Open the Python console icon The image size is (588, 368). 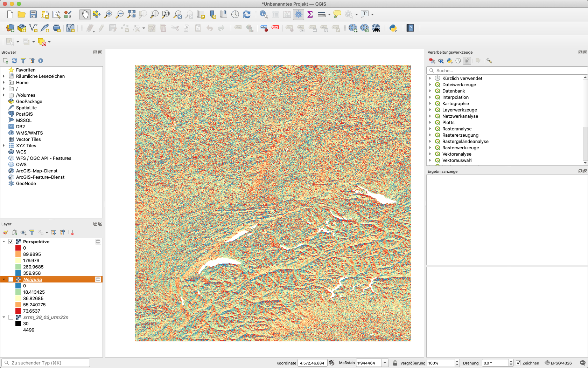click(x=393, y=28)
